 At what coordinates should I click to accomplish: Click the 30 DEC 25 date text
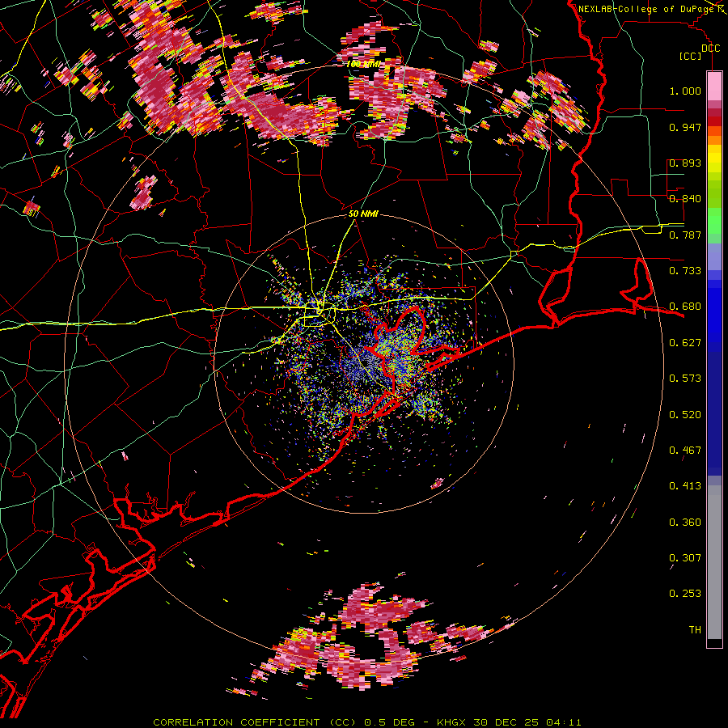point(506,722)
